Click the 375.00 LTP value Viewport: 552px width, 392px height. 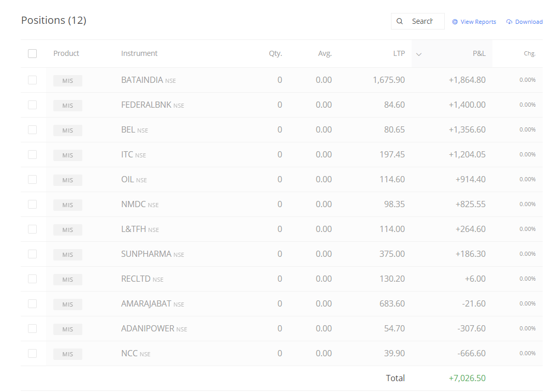(392, 254)
